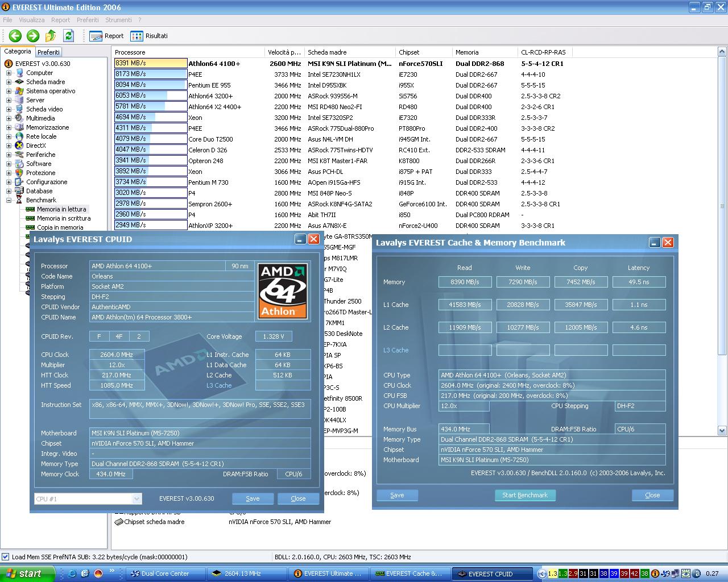Click Save in the EVEREST CPUID window

tap(253, 498)
